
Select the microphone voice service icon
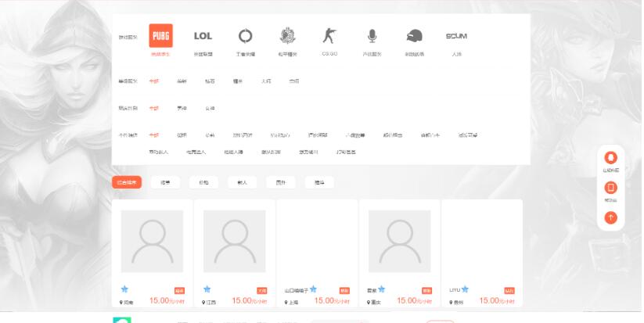pyautogui.click(x=372, y=36)
